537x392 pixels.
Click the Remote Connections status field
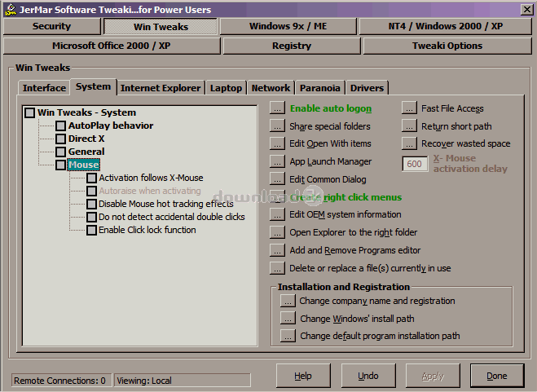click(61, 381)
